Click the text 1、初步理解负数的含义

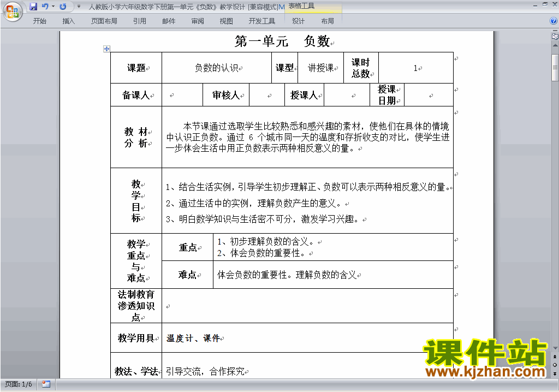[266, 242]
